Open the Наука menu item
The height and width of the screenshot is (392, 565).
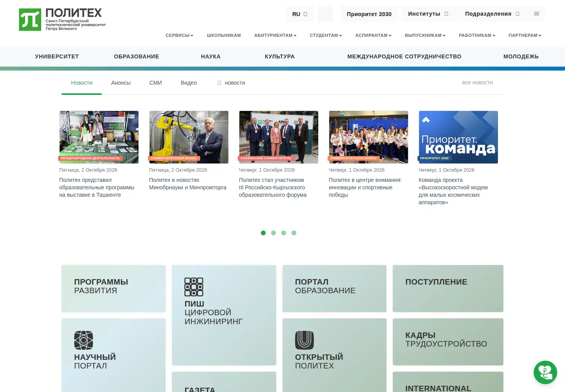pyautogui.click(x=211, y=56)
